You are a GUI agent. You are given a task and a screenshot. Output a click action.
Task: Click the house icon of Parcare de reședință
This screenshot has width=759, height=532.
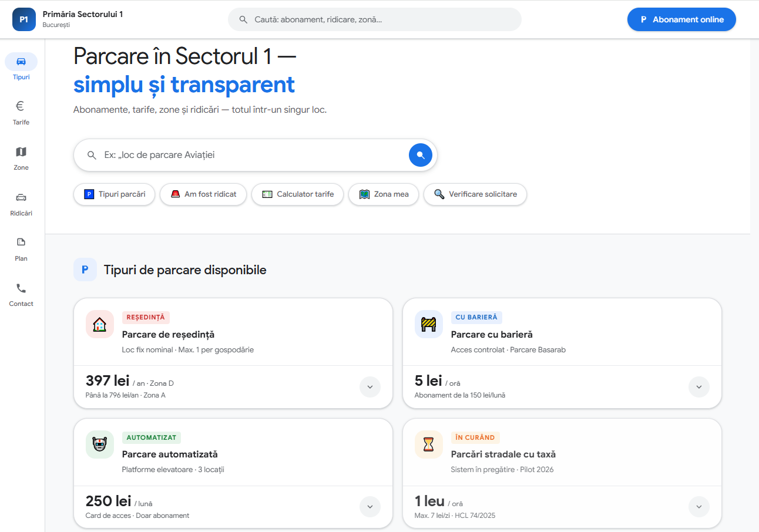[x=100, y=324]
